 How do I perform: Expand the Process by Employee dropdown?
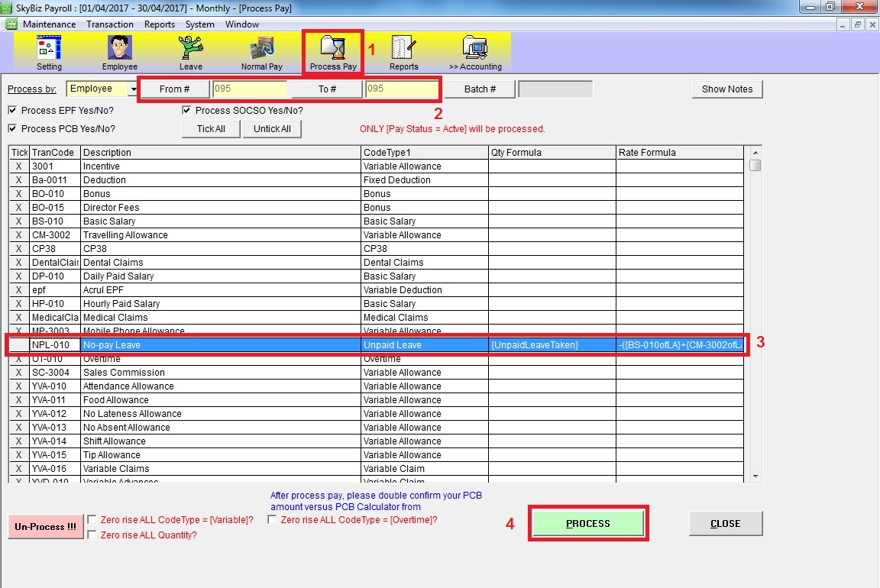[x=134, y=89]
